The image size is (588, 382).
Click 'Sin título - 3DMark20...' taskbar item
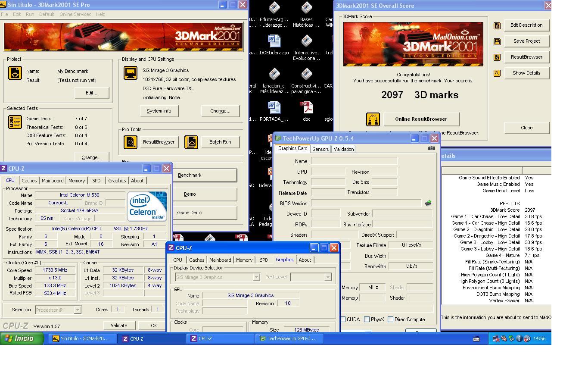coord(82,338)
